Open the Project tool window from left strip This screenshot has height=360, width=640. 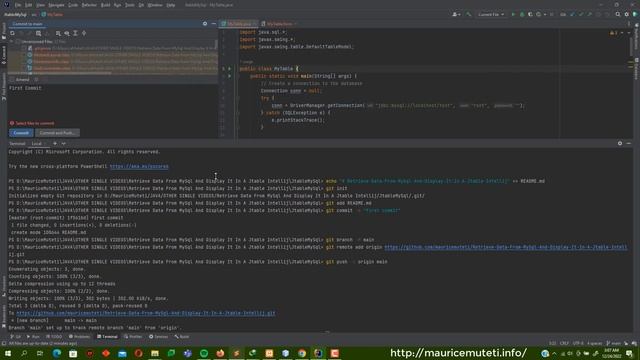(x=4, y=31)
